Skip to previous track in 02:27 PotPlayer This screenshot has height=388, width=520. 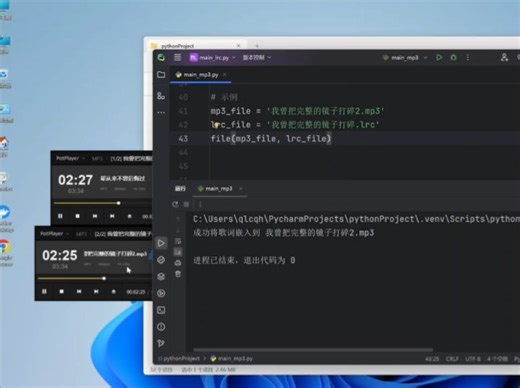click(95, 216)
